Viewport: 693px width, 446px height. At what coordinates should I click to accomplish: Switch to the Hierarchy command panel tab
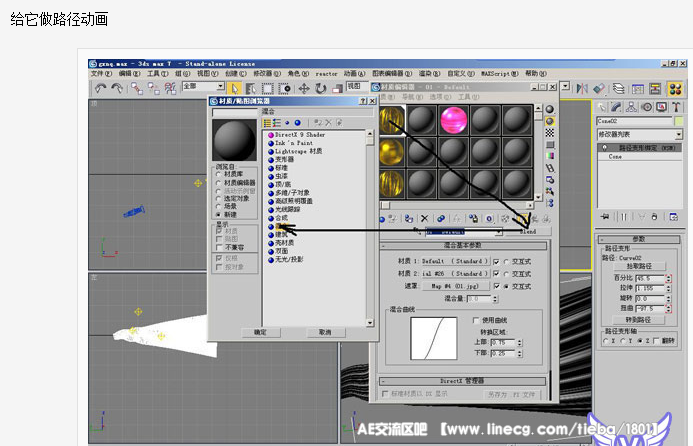631,107
